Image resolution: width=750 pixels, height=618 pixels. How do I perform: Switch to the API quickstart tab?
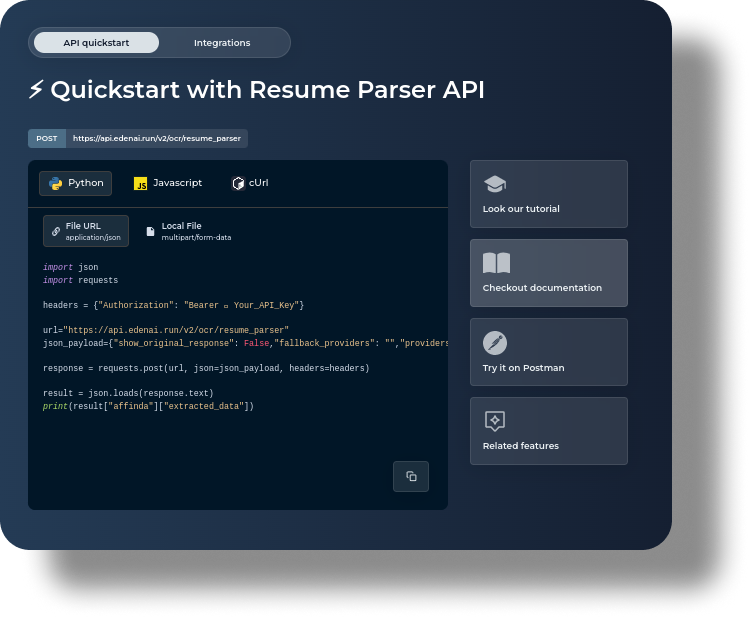(x=96, y=43)
